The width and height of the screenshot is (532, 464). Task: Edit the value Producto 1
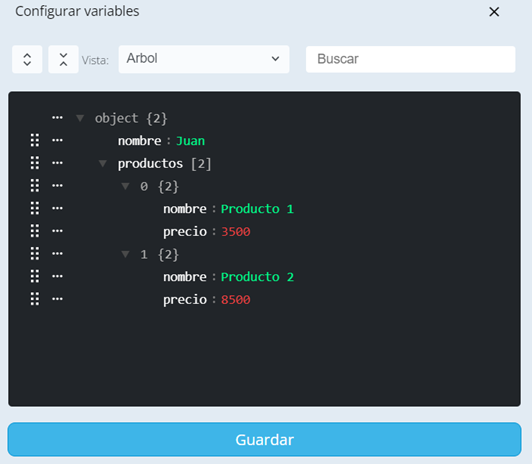pyautogui.click(x=257, y=209)
